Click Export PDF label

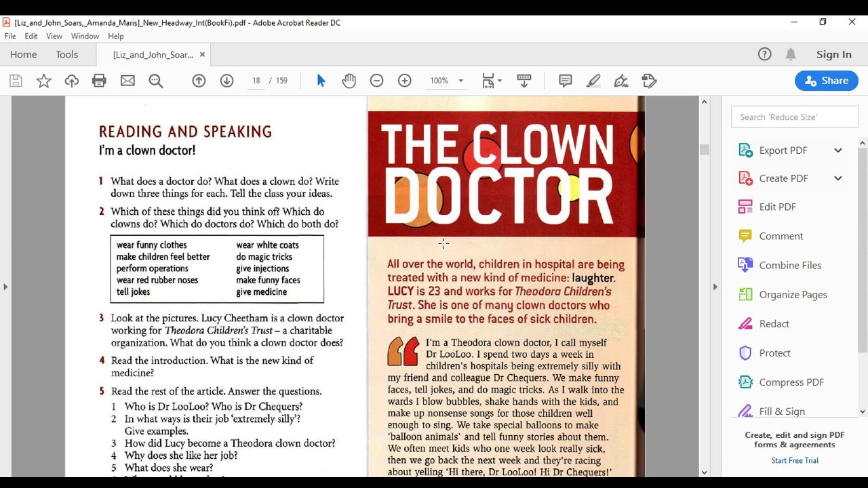pos(783,150)
